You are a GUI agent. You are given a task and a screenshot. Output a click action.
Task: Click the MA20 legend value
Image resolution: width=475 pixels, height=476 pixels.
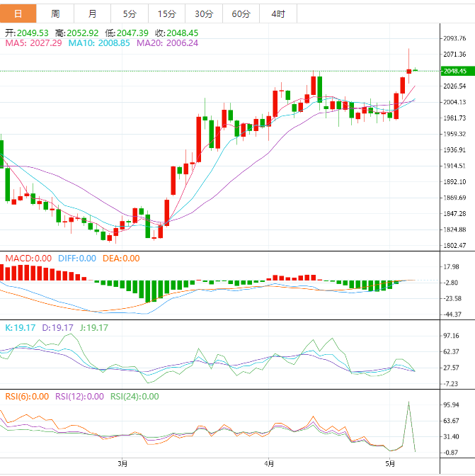click(167, 43)
